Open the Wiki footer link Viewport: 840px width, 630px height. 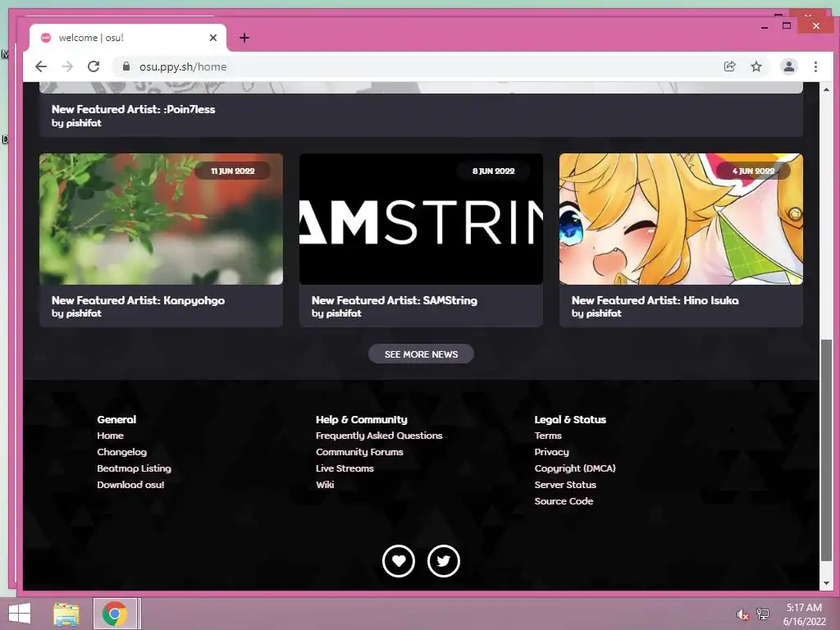325,485
